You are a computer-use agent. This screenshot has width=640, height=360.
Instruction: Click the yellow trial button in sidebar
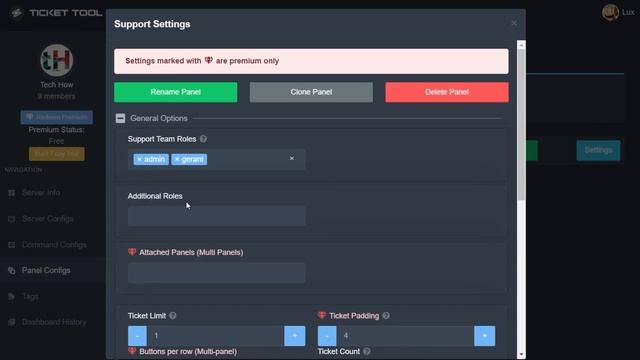(x=57, y=154)
